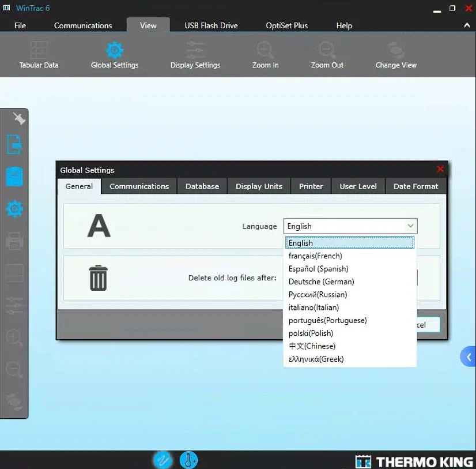This screenshot has width=476, height=469.
Task: Select italiano(Italian) language option
Action: coord(350,307)
